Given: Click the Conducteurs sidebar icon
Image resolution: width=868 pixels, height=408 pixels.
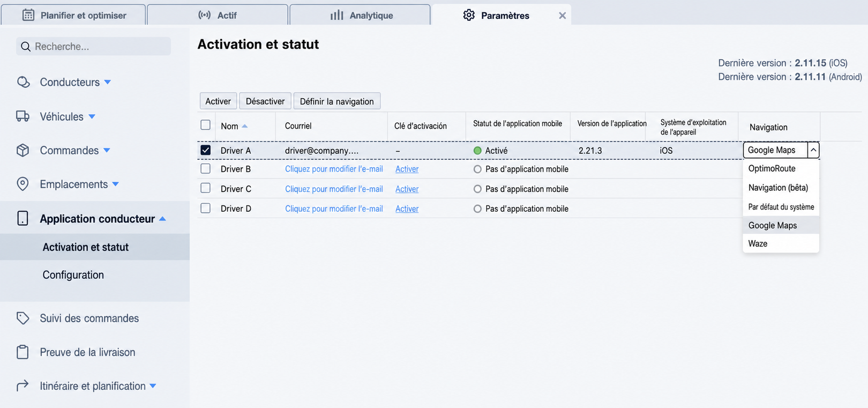Looking at the screenshot, I should tap(23, 82).
